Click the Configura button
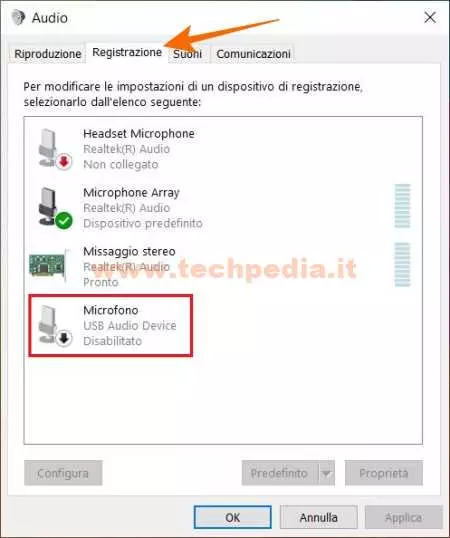 63,473
